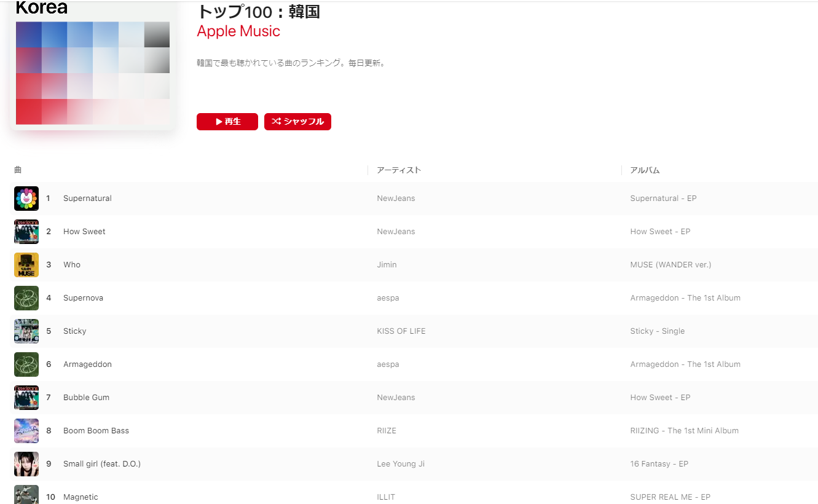Open the Apple Music curator link
818x504 pixels.
238,31
